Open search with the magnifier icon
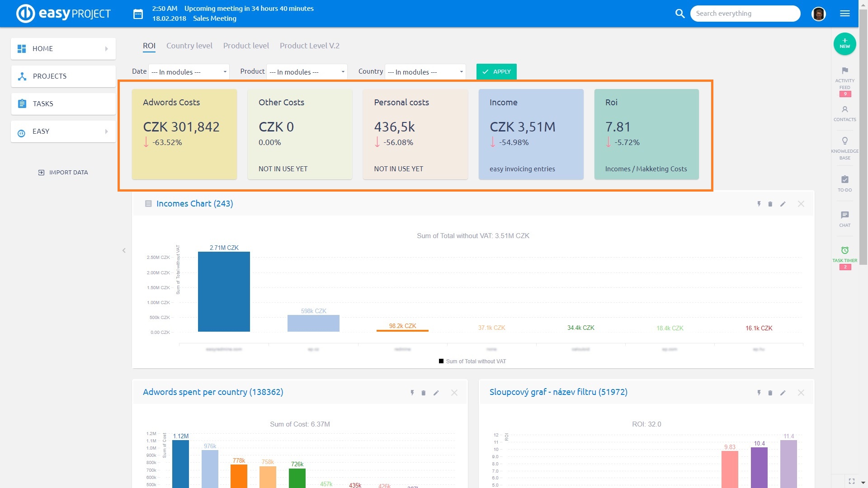This screenshot has height=488, width=868. [680, 14]
